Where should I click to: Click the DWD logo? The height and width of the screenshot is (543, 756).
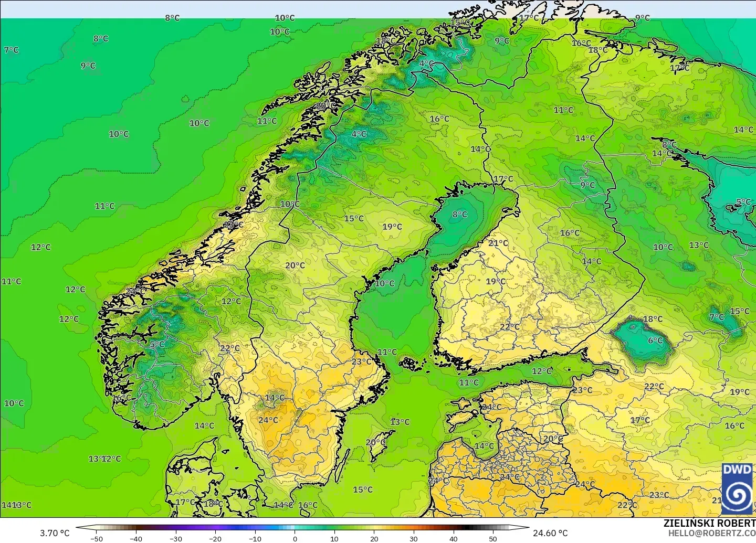738,488
